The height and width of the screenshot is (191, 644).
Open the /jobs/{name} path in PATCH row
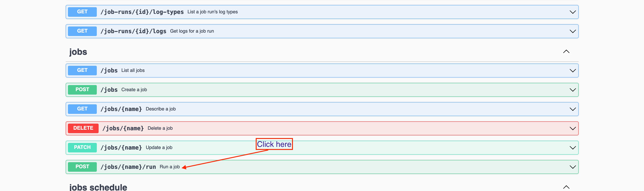click(121, 148)
